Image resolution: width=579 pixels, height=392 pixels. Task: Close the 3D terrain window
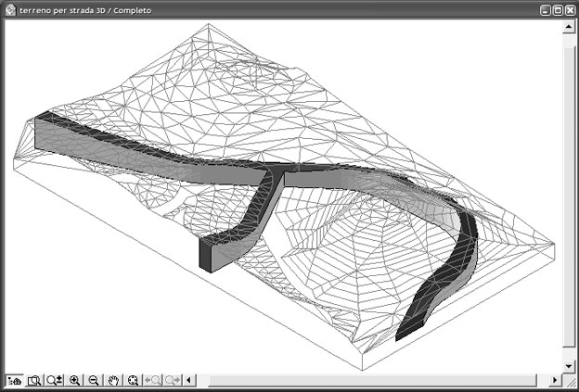pos(570,8)
